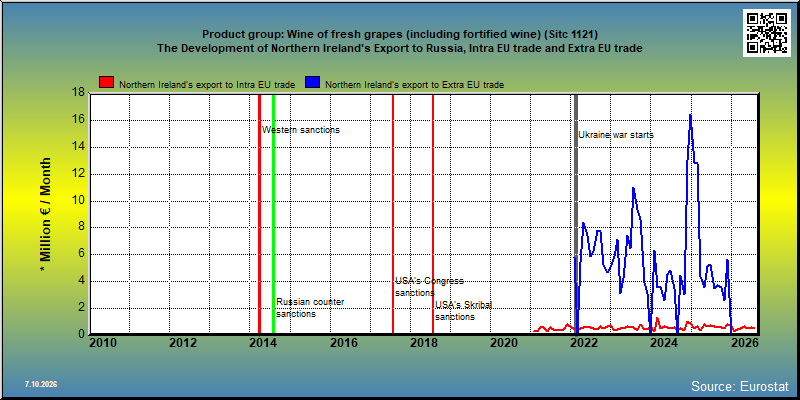This screenshot has width=800, height=400.
Task: Click x-axis year label 2020
Action: [x=504, y=342]
